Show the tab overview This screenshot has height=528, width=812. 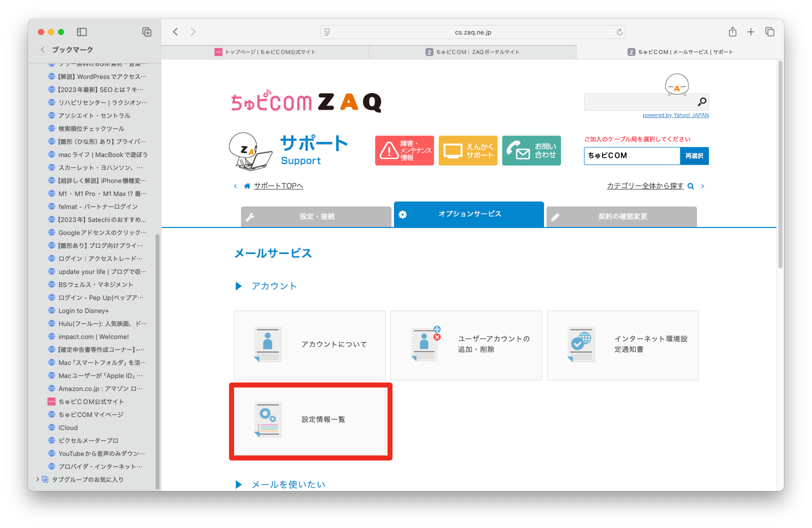tap(770, 32)
